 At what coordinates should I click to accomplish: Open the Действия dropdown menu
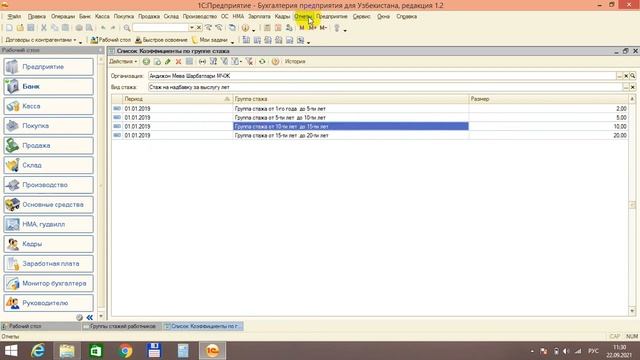coord(123,62)
